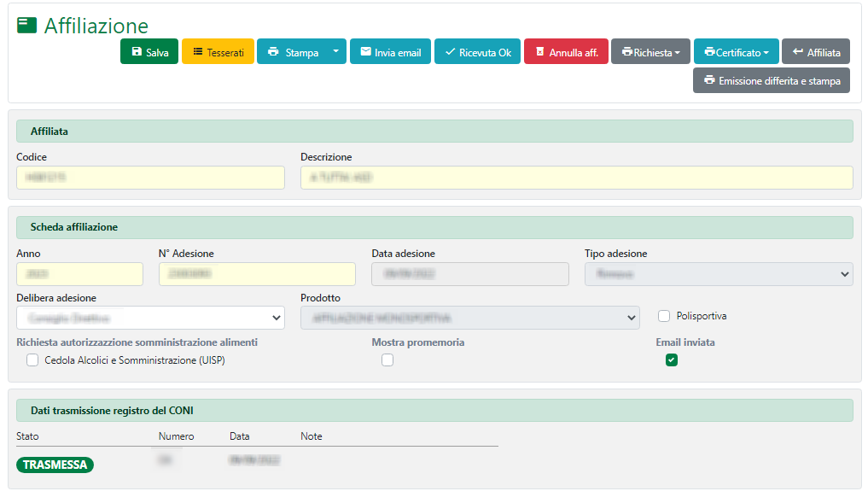Open the Delibera adesione dropdown
868x497 pixels.
(x=150, y=318)
